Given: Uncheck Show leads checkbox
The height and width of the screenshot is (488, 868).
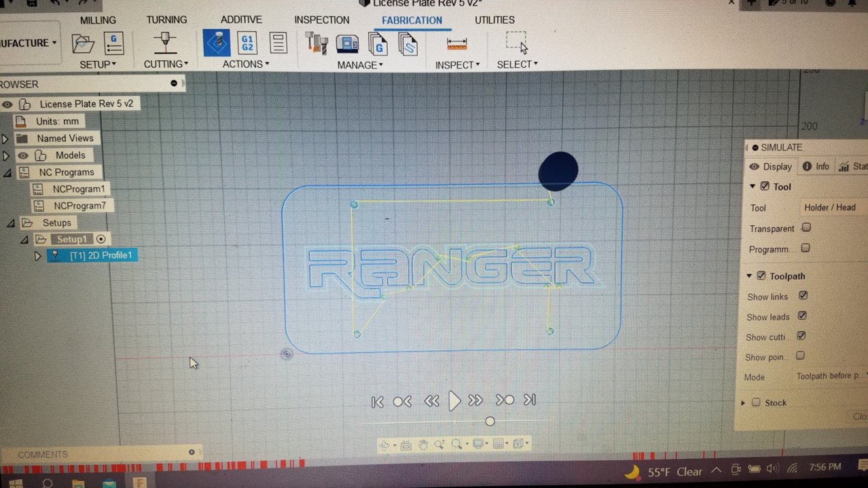Looking at the screenshot, I should click(803, 316).
